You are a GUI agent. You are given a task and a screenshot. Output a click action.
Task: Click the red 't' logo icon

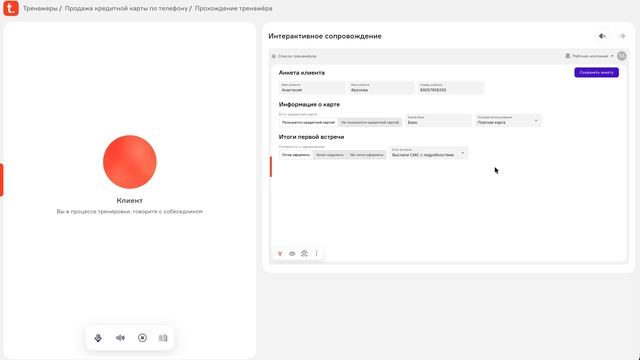[x=11, y=8]
